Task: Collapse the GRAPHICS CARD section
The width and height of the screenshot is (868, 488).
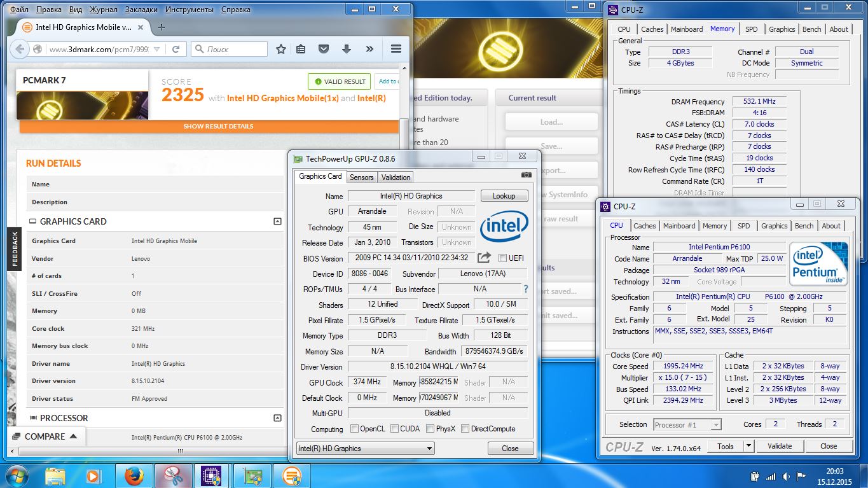Action: click(277, 221)
